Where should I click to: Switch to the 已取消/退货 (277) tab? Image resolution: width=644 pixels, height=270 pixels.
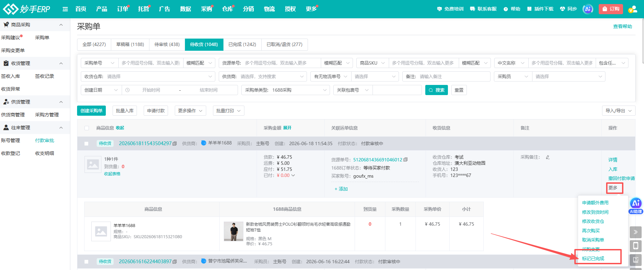(285, 44)
